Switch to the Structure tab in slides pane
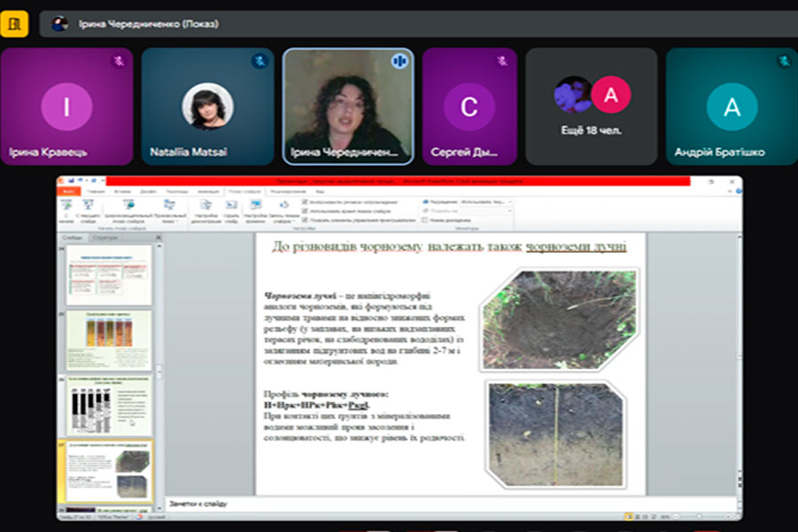The image size is (798, 532). click(105, 238)
